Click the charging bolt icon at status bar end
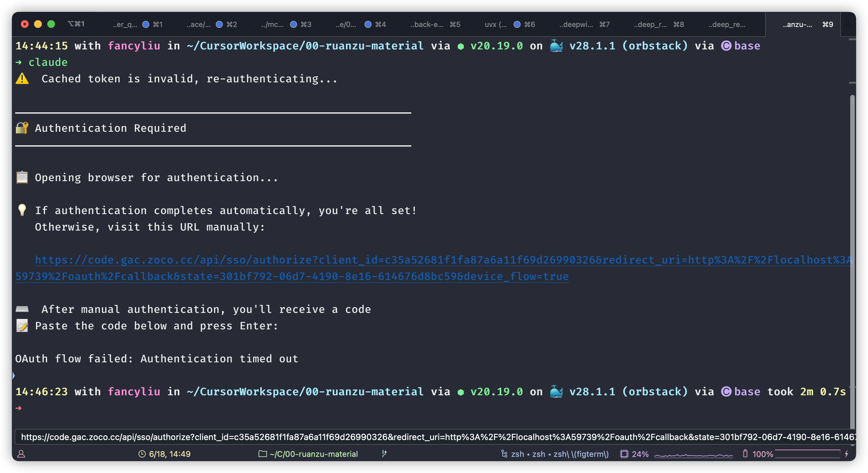Viewport: 868px width, 473px height. (847, 454)
